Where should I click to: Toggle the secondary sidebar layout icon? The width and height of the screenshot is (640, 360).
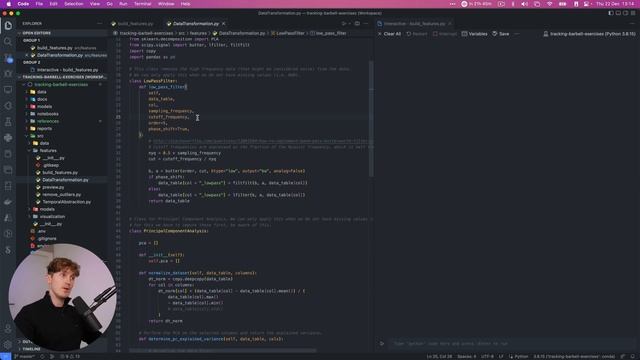(x=625, y=13)
